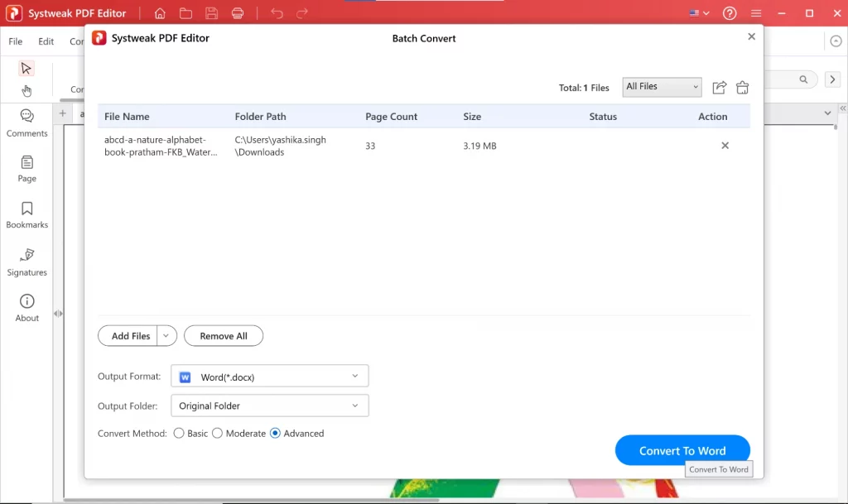Image resolution: width=848 pixels, height=504 pixels.
Task: Collapse the left sidebar splitter arrows
Action: 58,314
